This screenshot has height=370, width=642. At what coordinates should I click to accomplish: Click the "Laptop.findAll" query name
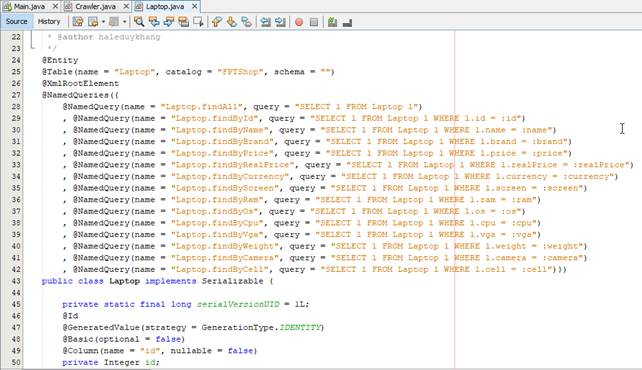coord(202,107)
